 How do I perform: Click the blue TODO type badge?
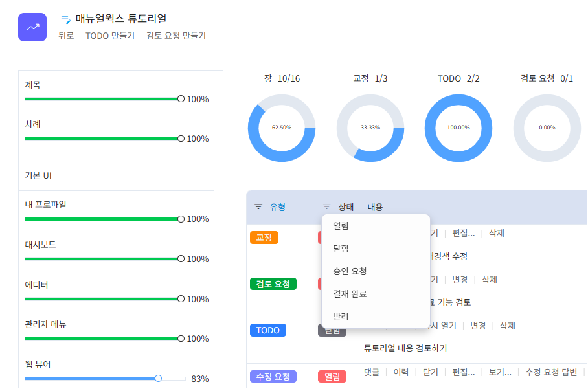tap(267, 330)
